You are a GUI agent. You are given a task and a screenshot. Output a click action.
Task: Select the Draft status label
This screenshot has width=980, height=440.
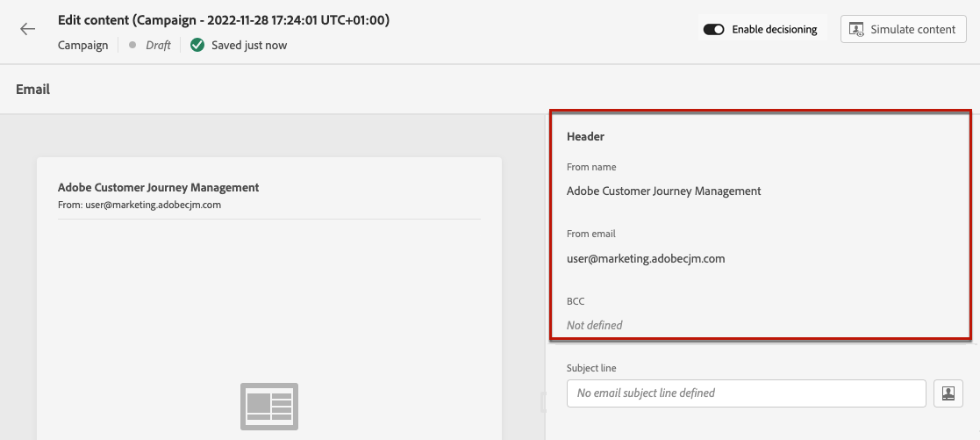[158, 45]
